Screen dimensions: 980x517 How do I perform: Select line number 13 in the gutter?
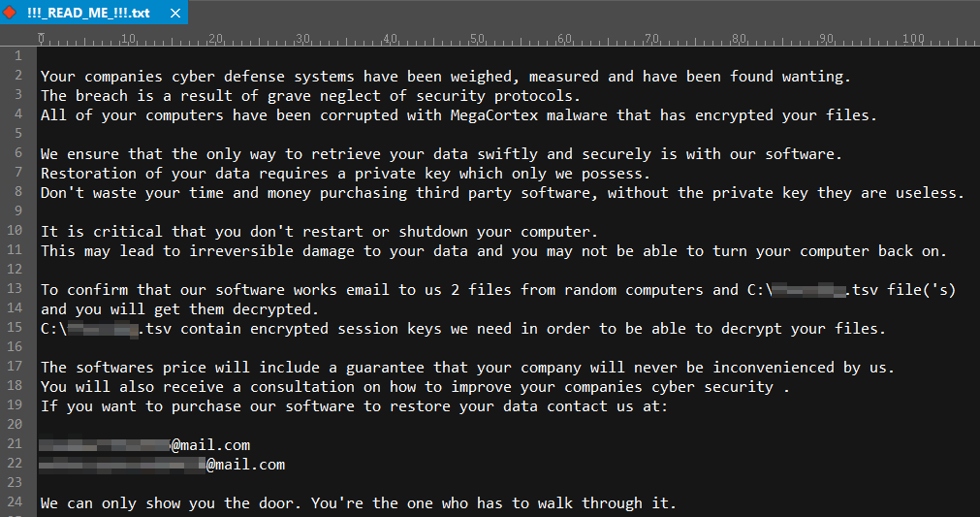point(15,289)
